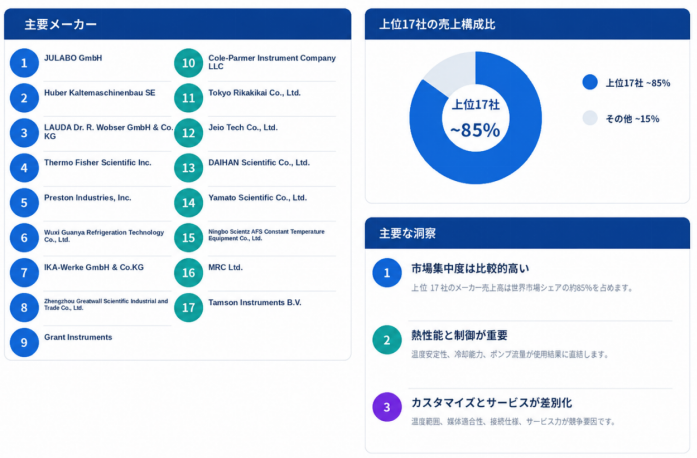Click teal badge 10 beside Cole-Parmer
697x458 pixels.
pyautogui.click(x=188, y=63)
